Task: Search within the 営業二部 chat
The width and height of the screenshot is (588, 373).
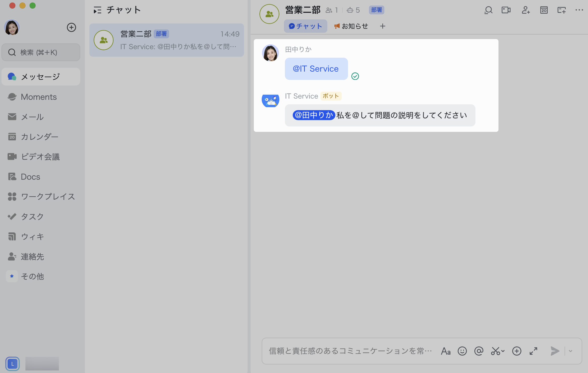Action: (488, 10)
